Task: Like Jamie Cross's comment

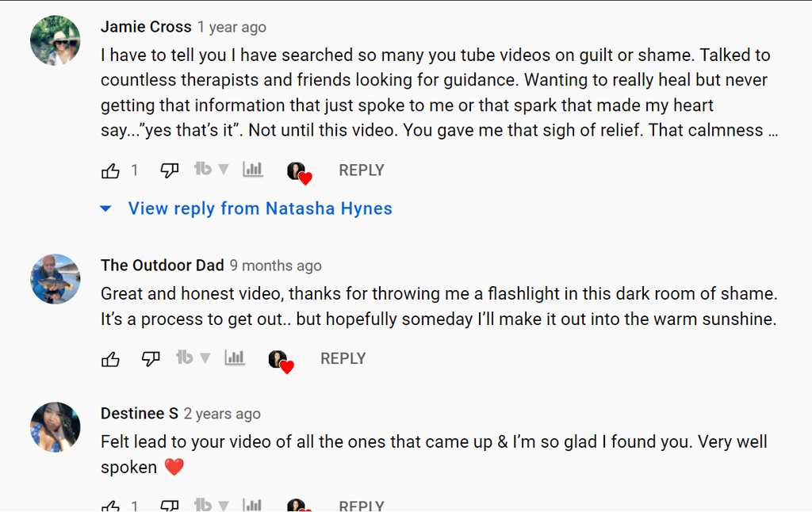Action: [x=111, y=170]
